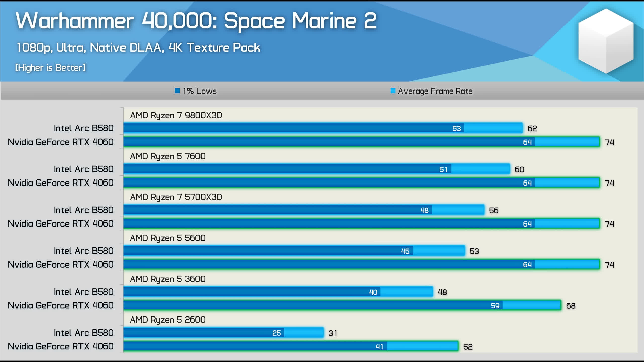Select the 'AMD Ryzen 5 7600' group heading
This screenshot has height=362, width=644.
coord(168,156)
